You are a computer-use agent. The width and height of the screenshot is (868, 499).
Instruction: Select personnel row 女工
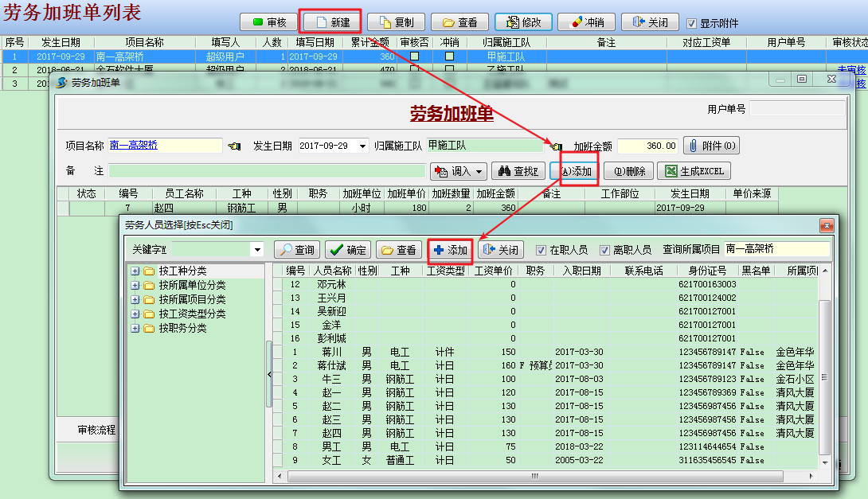coord(545,460)
